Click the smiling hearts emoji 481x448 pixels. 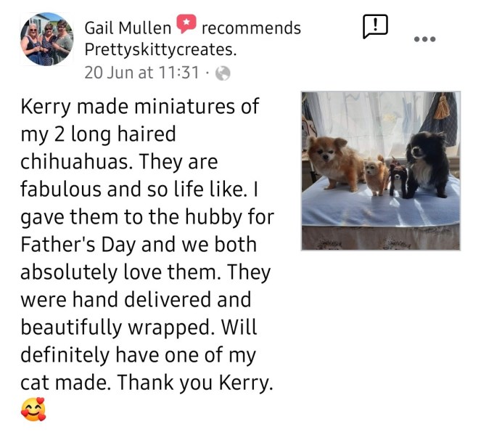point(33,410)
